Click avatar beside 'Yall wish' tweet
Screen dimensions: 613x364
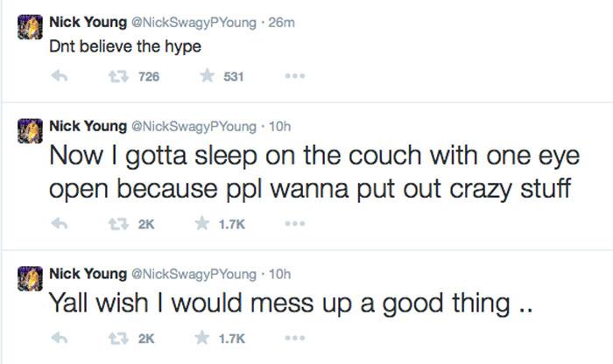click(x=30, y=278)
